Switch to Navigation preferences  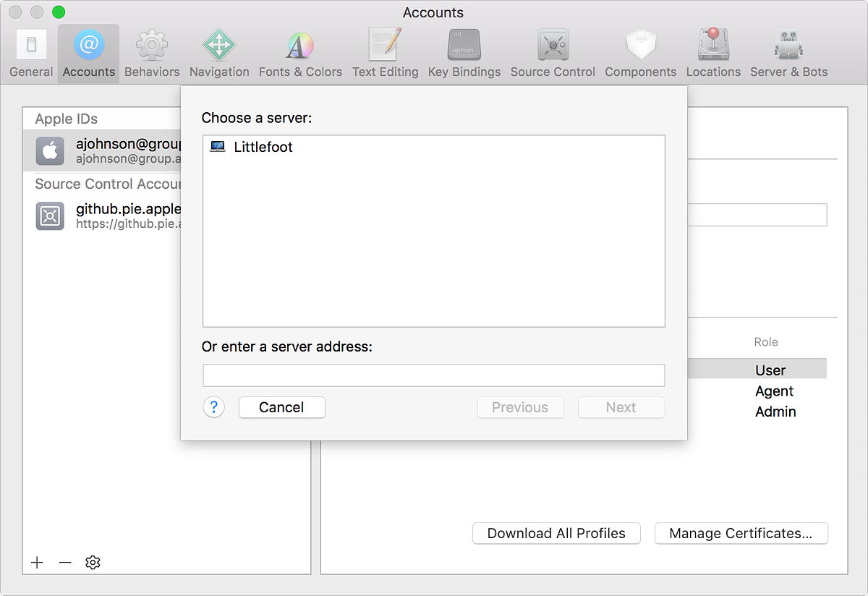(x=219, y=54)
